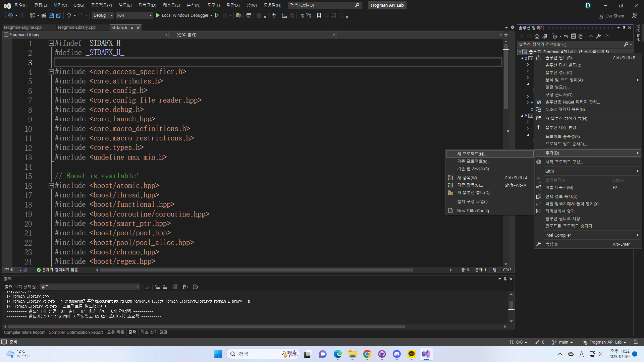Open the x64 platform dropdown
Viewport: 644px width, 362px height.
(134, 15)
